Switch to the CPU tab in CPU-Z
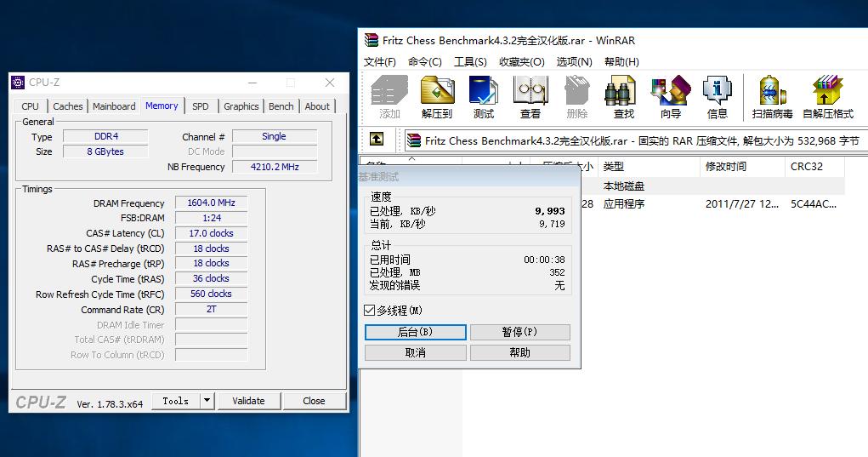Screen dimensions: 868x457 coord(30,106)
